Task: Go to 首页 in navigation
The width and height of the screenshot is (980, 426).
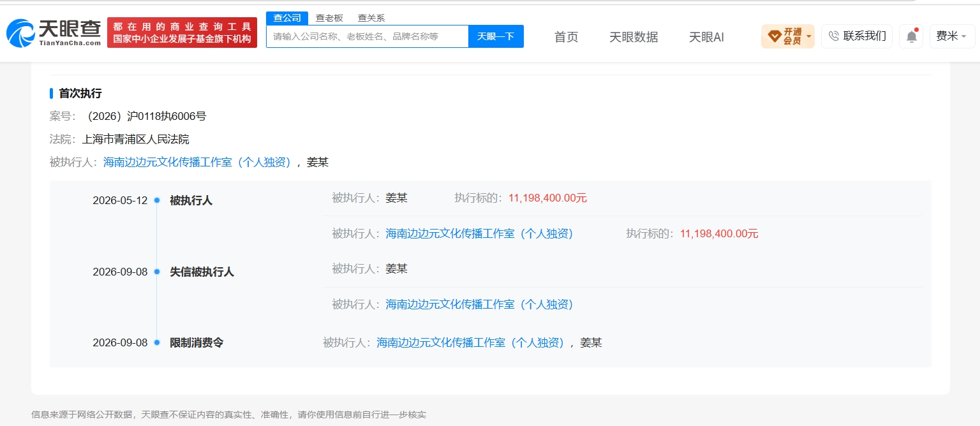Action: (x=566, y=37)
